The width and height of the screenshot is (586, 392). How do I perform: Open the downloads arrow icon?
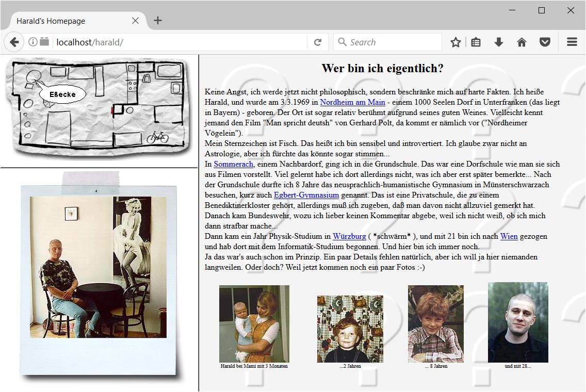498,42
